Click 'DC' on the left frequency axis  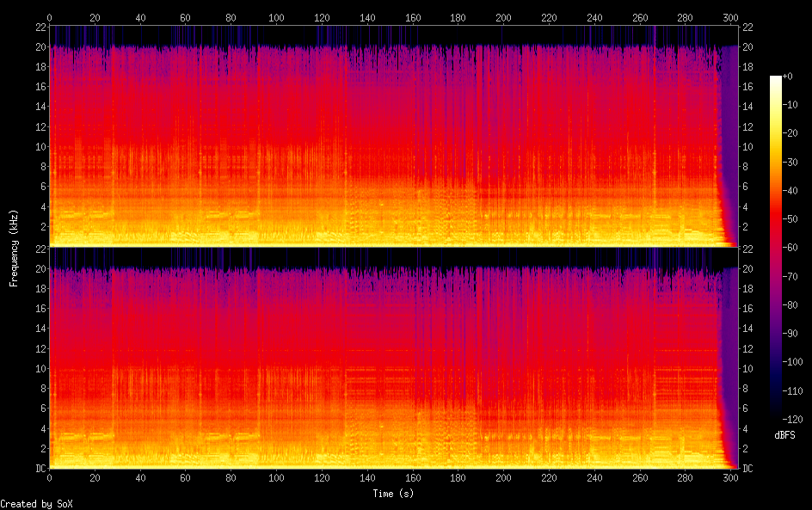click(x=41, y=468)
